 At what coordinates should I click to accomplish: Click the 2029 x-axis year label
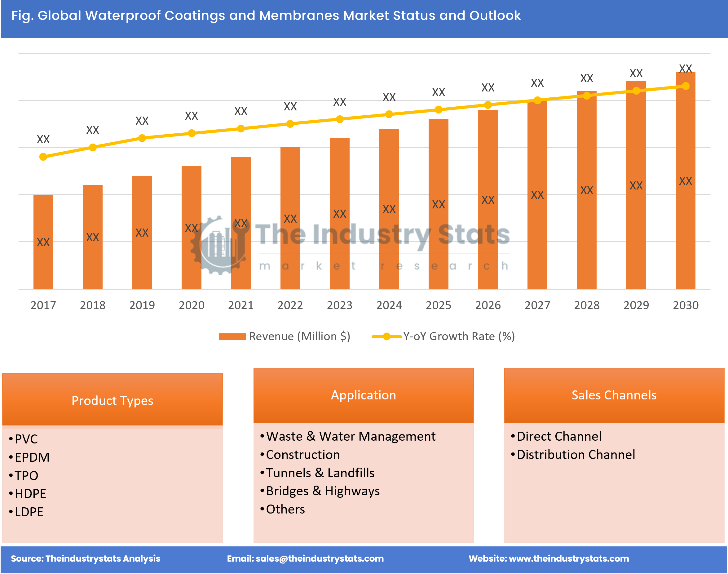(x=636, y=305)
